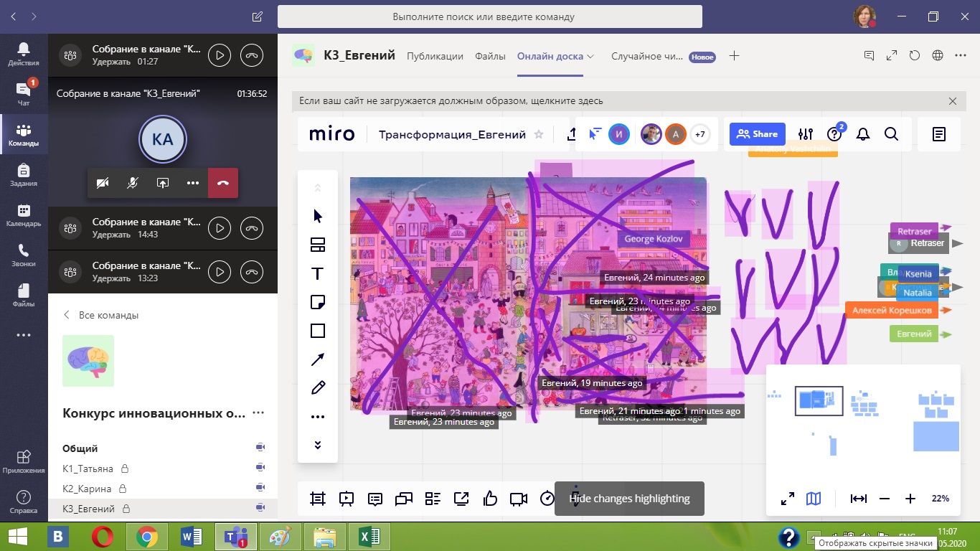Viewport: 980px width, 551px height.
Task: Toggle camera in the meeting controls
Action: click(103, 183)
